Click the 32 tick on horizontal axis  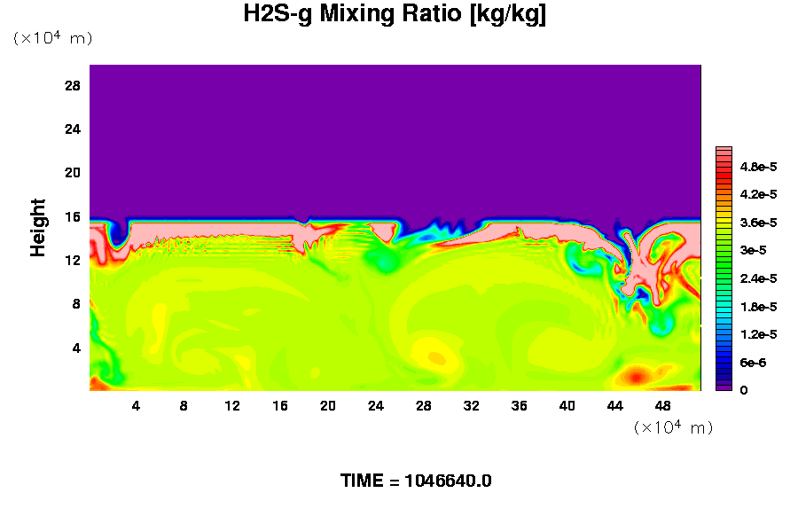click(x=471, y=405)
